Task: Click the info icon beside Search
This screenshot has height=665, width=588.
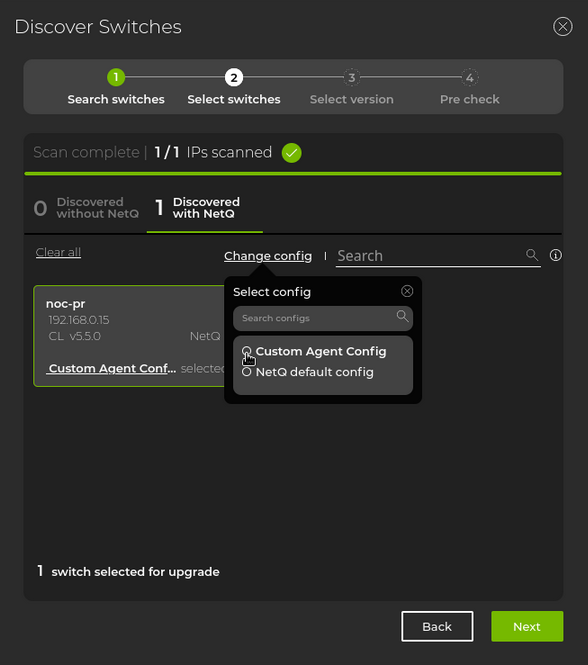Action: (556, 255)
